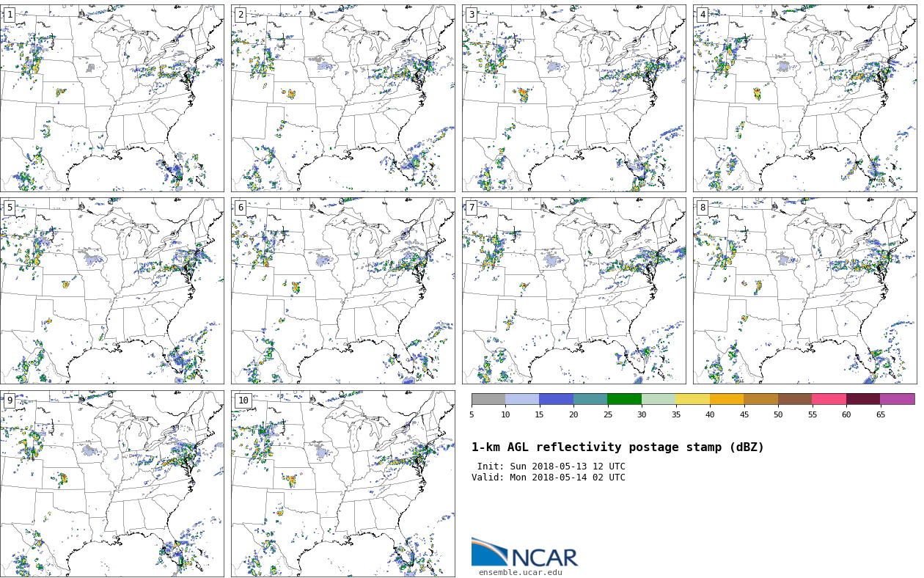
Task: Select ensemble member 9 map
Action: coord(112,483)
